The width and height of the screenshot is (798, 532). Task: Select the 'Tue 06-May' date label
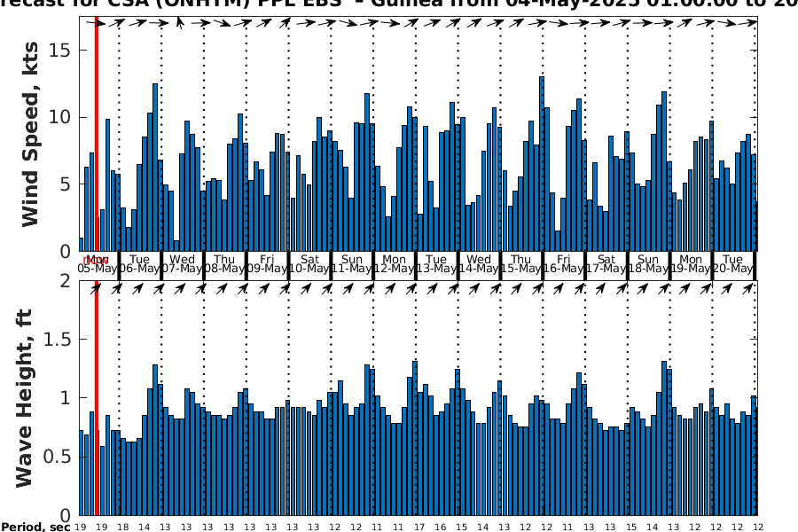tap(139, 263)
